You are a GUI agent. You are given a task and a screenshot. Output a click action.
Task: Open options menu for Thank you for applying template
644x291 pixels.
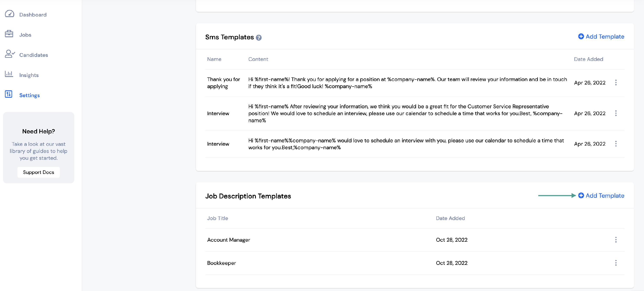point(616,83)
